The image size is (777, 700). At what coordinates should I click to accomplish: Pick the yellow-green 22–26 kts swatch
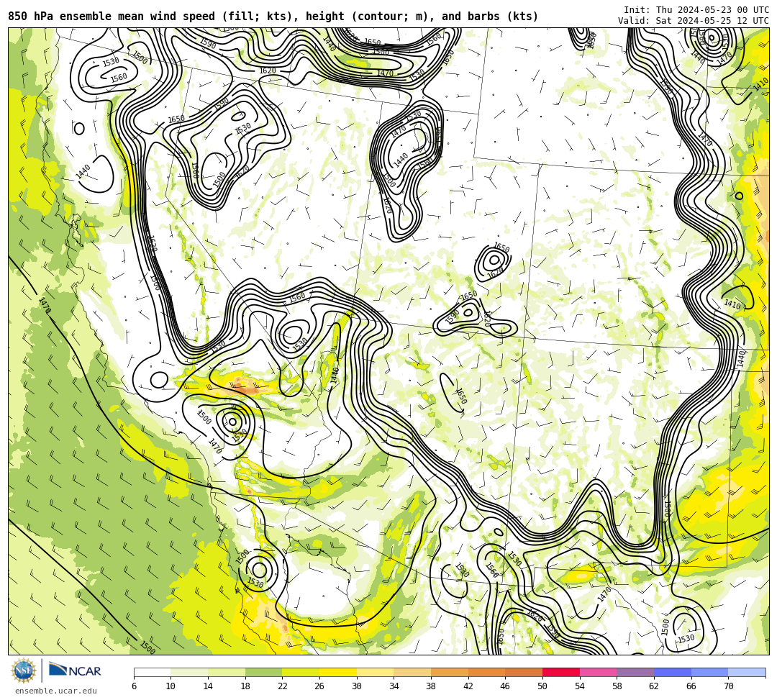(301, 672)
